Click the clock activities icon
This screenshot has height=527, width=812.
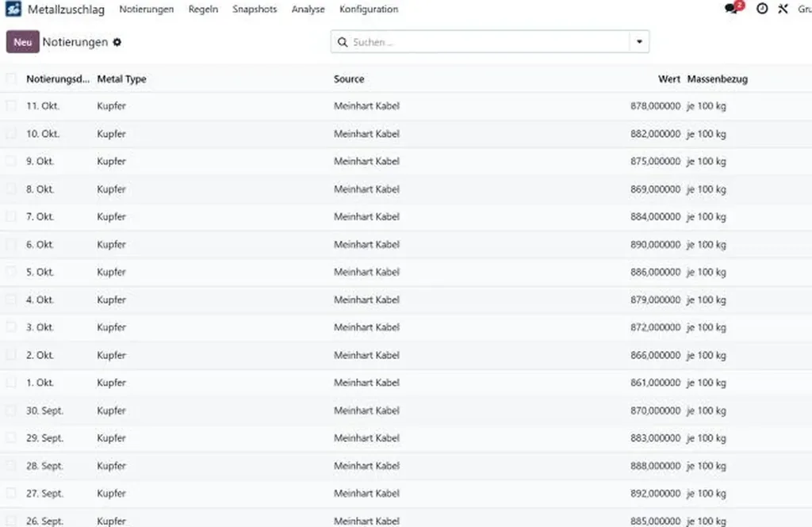click(x=762, y=8)
